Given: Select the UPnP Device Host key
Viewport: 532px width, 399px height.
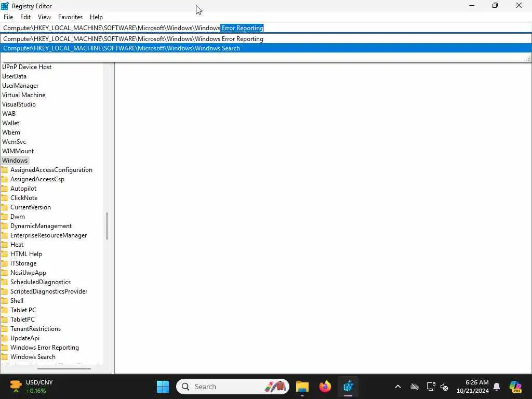Looking at the screenshot, I should 27,67.
